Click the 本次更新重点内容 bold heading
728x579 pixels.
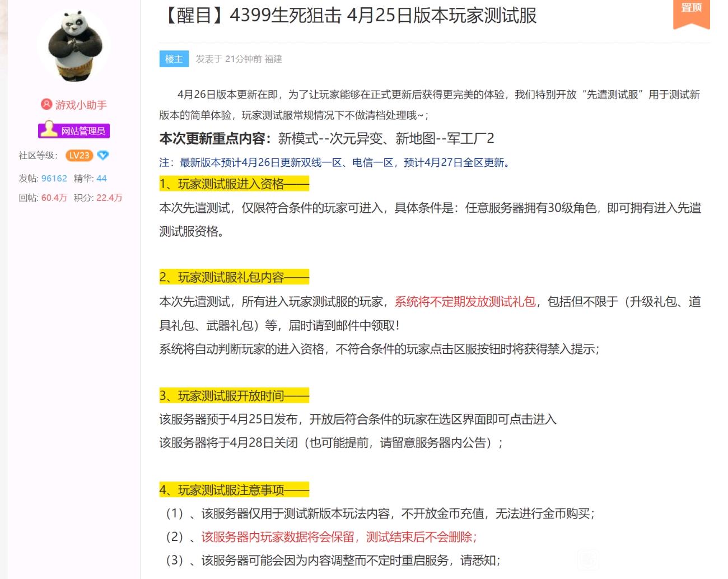pos(215,138)
